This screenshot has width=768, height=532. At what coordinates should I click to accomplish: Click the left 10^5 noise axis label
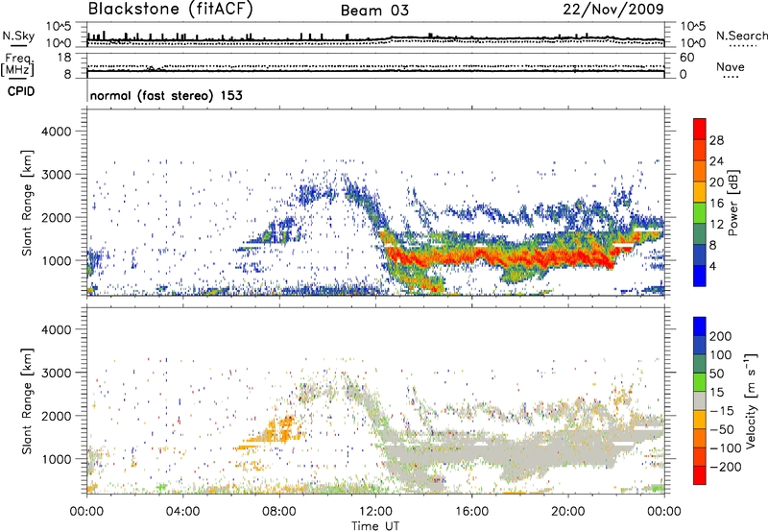click(x=59, y=26)
